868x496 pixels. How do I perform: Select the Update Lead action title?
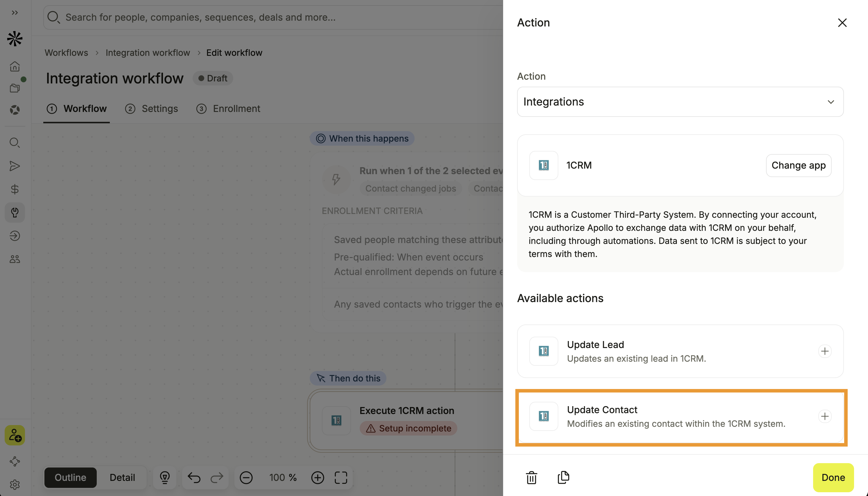click(x=596, y=345)
